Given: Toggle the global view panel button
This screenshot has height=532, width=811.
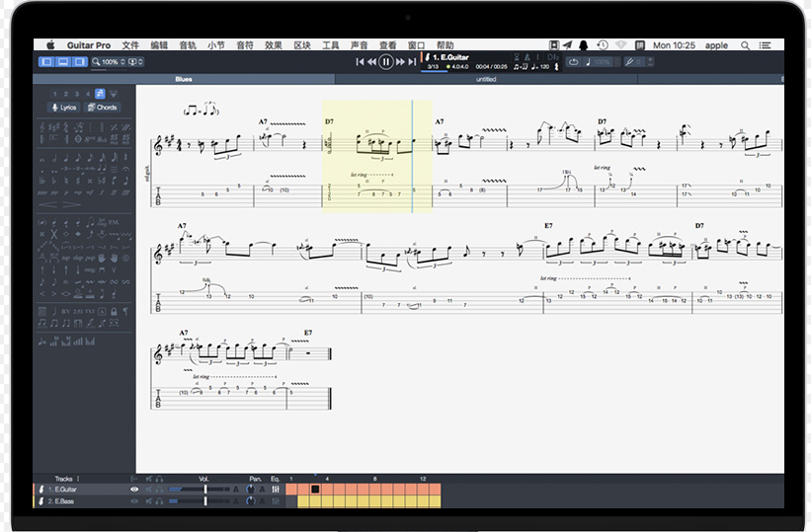Looking at the screenshot, I should pos(63,62).
